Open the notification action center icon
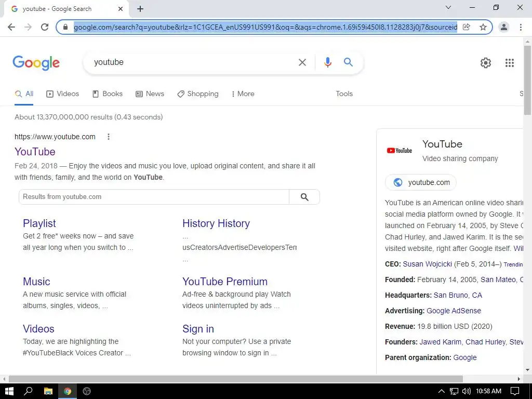The height and width of the screenshot is (399, 532). point(515,391)
